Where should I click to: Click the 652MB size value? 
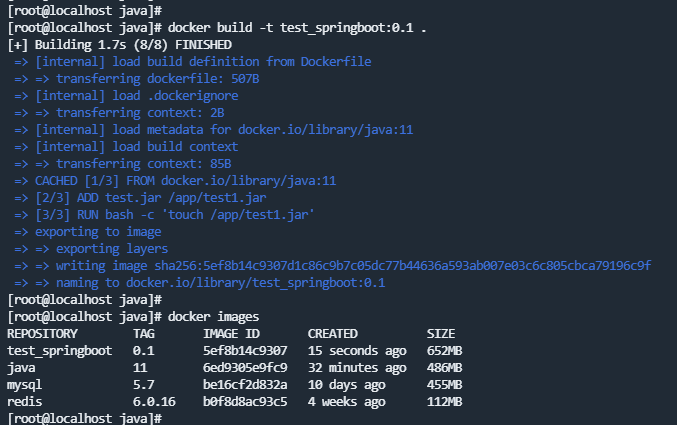[444, 351]
